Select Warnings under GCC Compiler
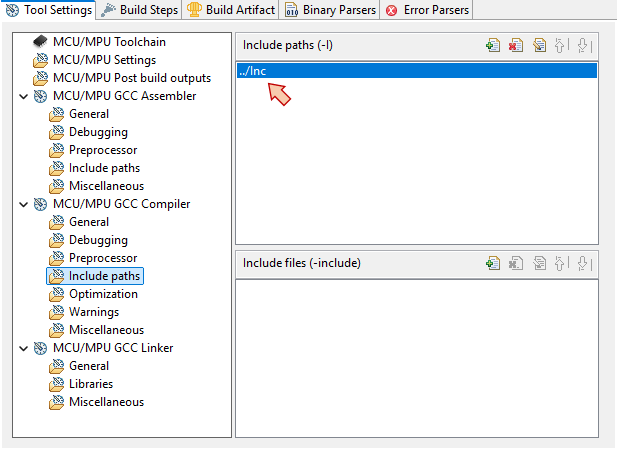This screenshot has width=617, height=450. (93, 312)
